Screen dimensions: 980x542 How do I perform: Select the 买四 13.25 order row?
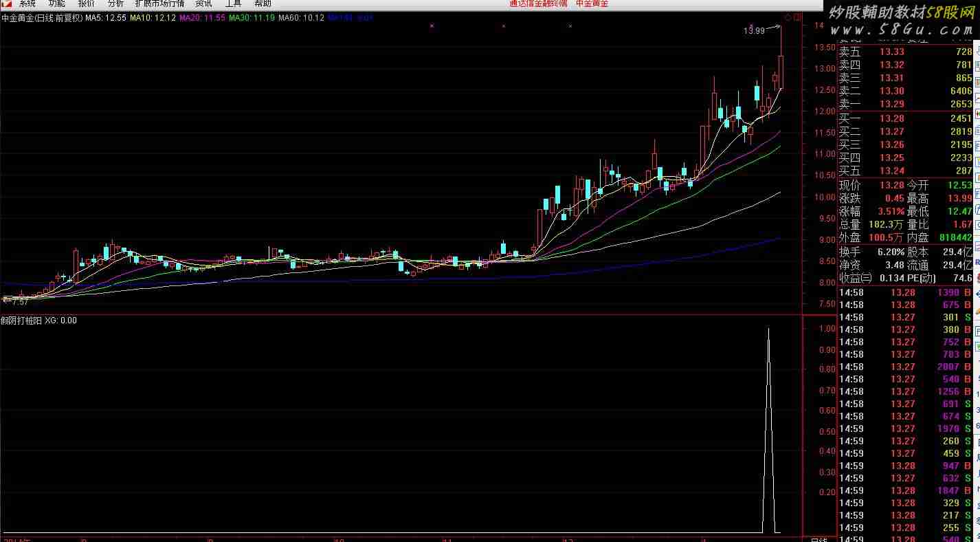coord(906,158)
